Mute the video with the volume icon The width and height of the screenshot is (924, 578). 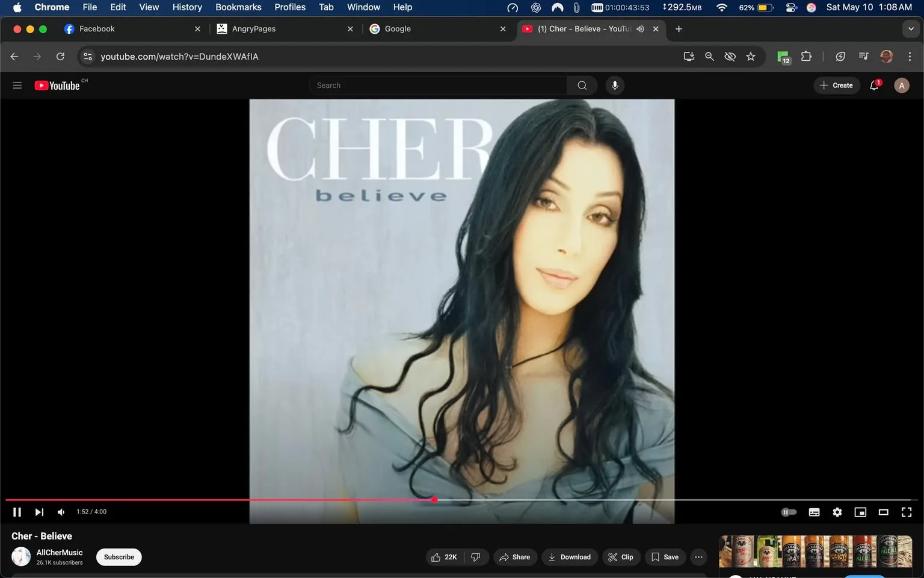(x=60, y=512)
